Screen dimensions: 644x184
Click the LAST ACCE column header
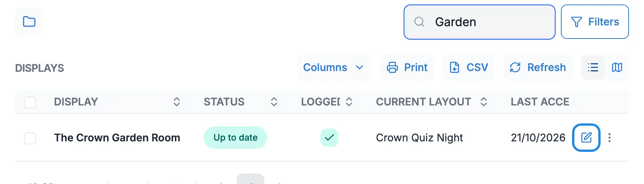click(540, 102)
